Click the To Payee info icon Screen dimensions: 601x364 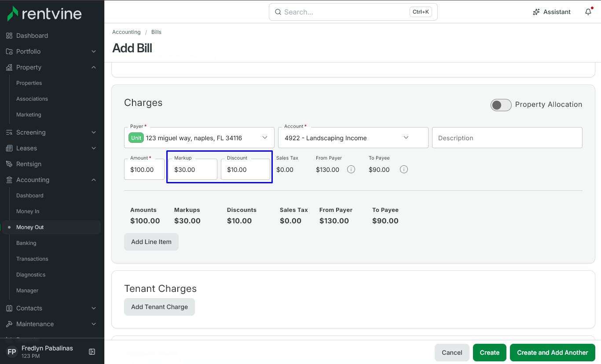coord(404,169)
